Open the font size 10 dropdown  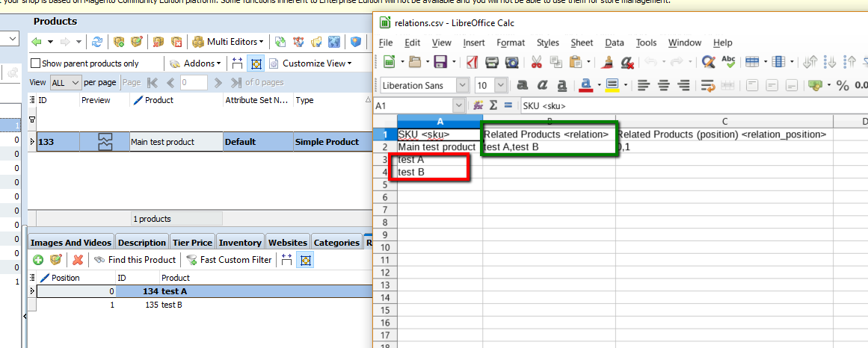point(500,85)
